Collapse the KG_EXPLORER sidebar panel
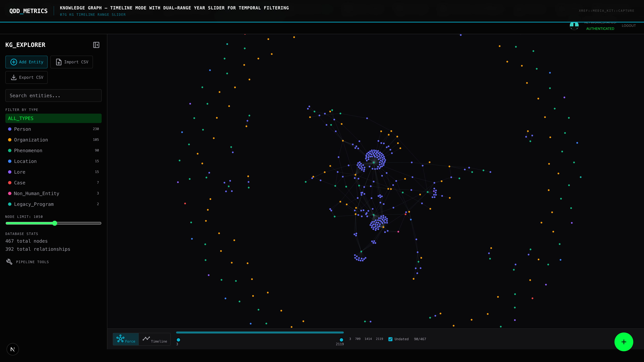Image resolution: width=644 pixels, height=362 pixels. [96, 45]
